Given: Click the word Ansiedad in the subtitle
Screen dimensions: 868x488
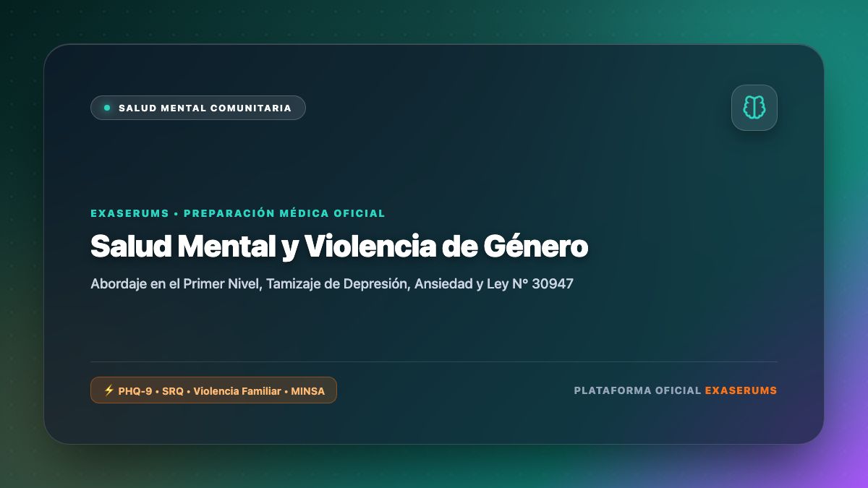Looking at the screenshot, I should [x=441, y=284].
